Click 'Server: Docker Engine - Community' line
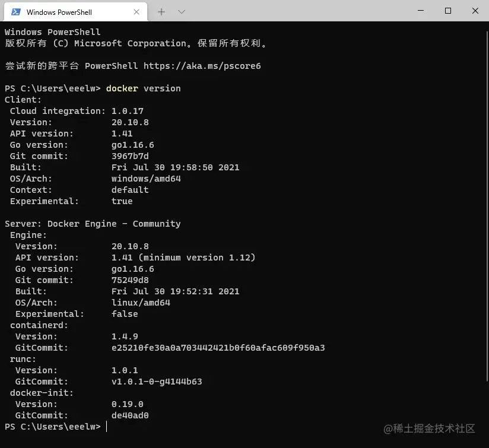The image size is (489, 448). click(x=93, y=224)
